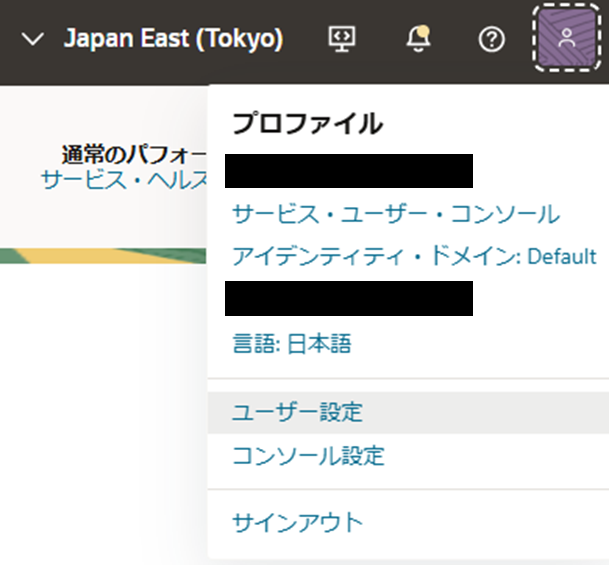
Task: Change 言語: 日本語 language setting
Action: (292, 344)
